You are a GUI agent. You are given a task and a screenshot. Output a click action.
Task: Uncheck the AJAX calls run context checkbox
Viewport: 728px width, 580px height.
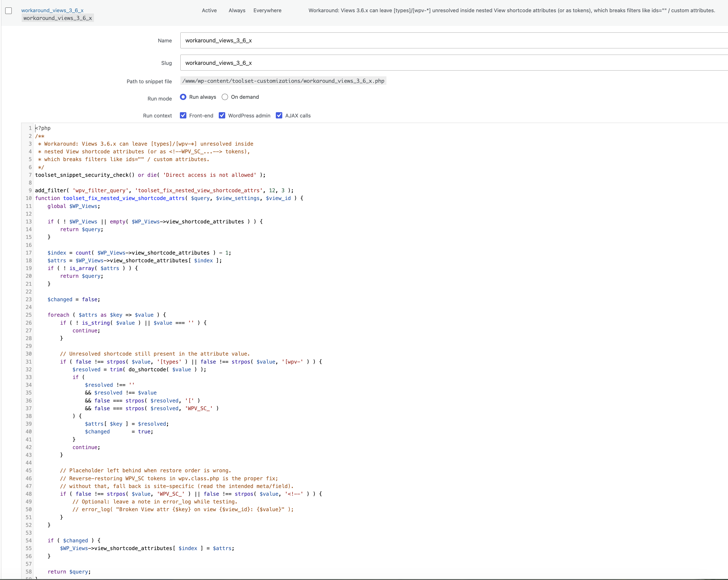pos(279,116)
